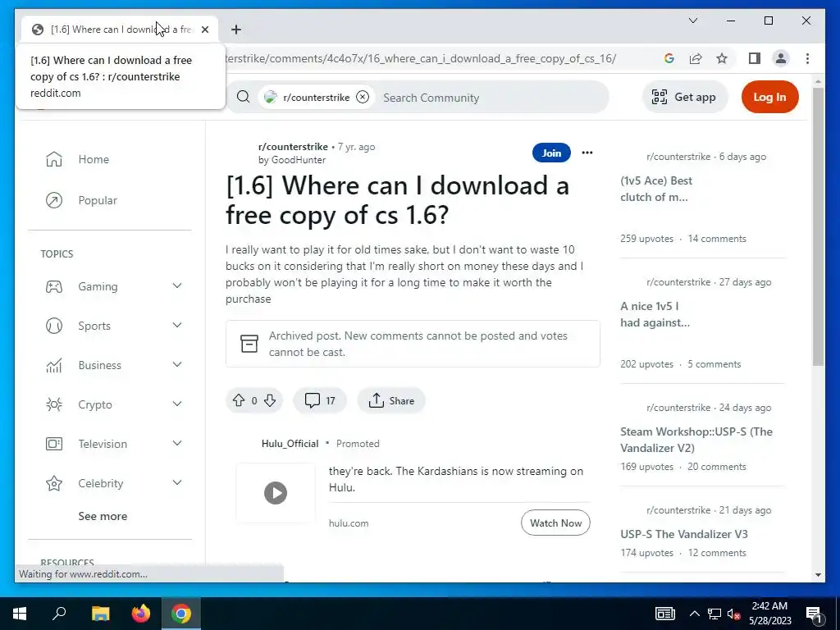Close the Reddit cs 1.6 tab
840x630 pixels.
point(204,30)
